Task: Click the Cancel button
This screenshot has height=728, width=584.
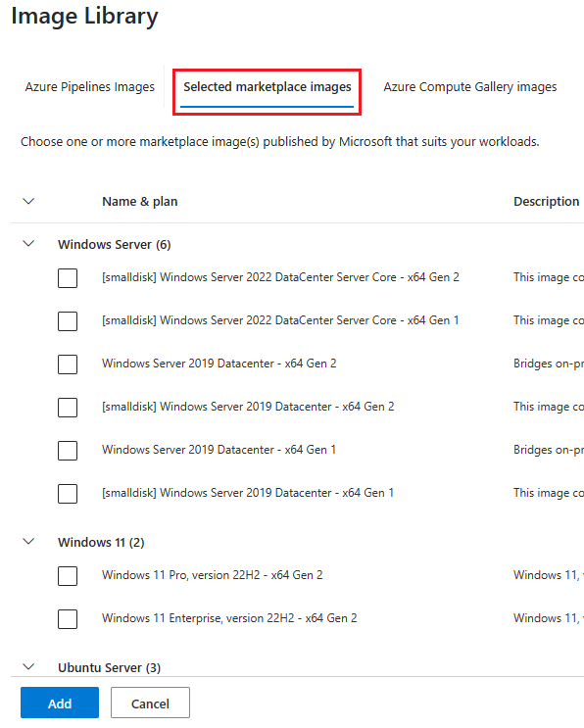Action: click(150, 703)
